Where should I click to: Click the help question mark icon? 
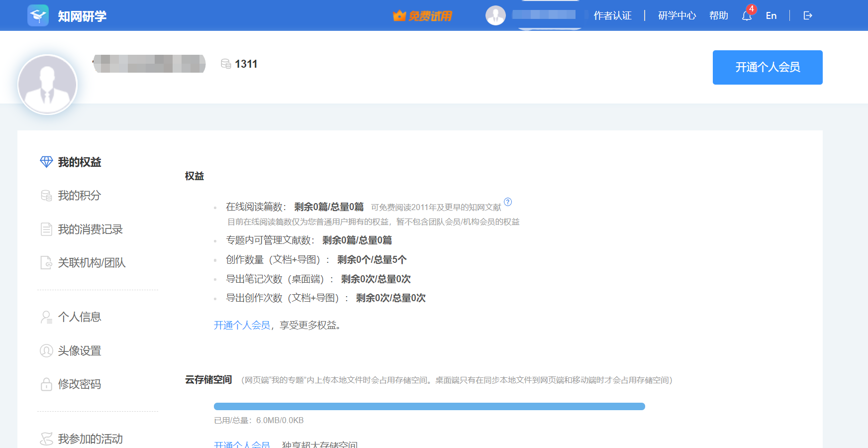507,202
